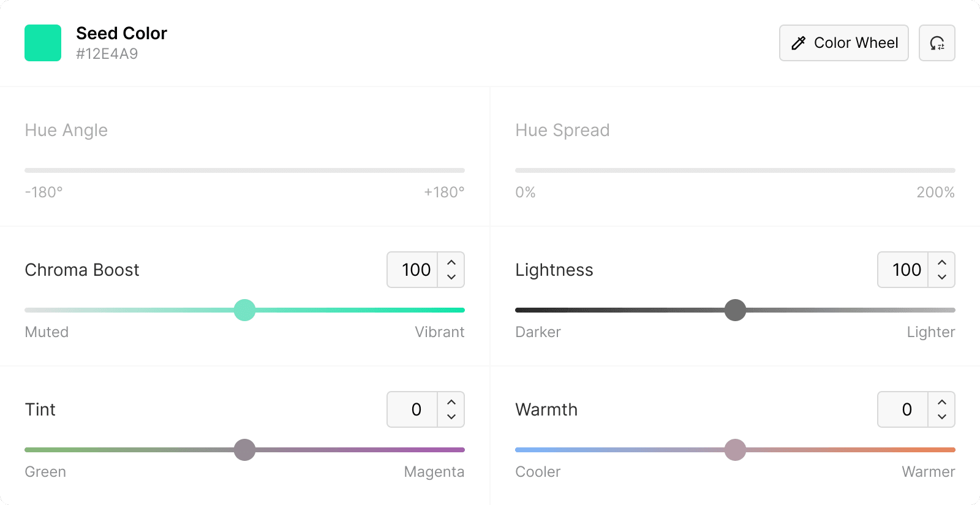This screenshot has width=980, height=505.
Task: Increment Tint value with up arrow
Action: click(451, 402)
